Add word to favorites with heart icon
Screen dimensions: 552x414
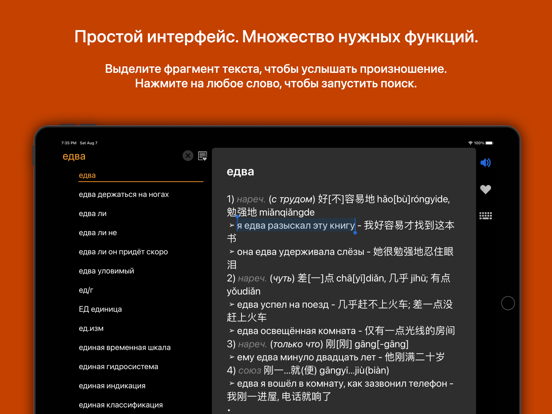[x=485, y=189]
